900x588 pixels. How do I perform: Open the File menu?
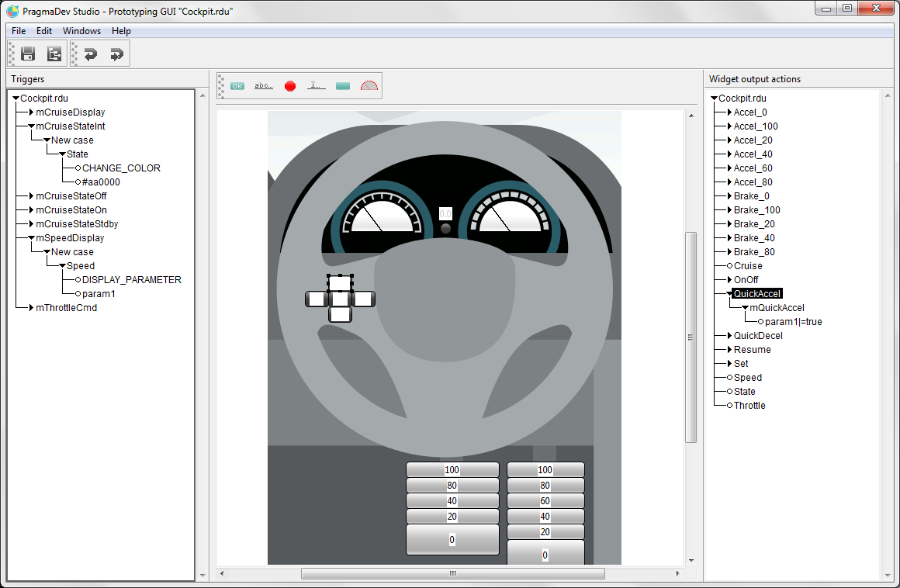click(x=19, y=31)
